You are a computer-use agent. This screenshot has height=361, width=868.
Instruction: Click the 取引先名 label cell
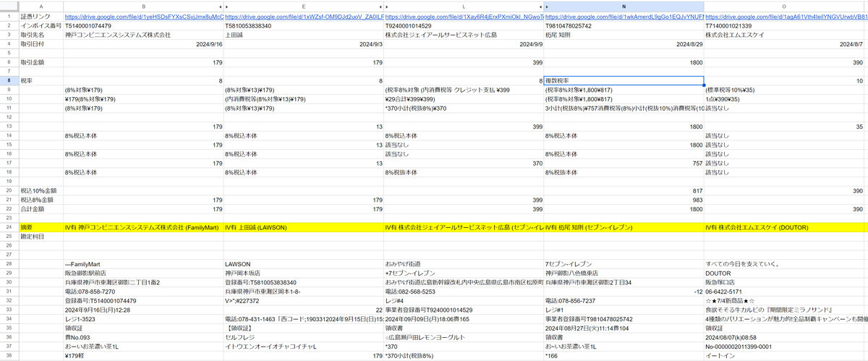click(x=40, y=35)
